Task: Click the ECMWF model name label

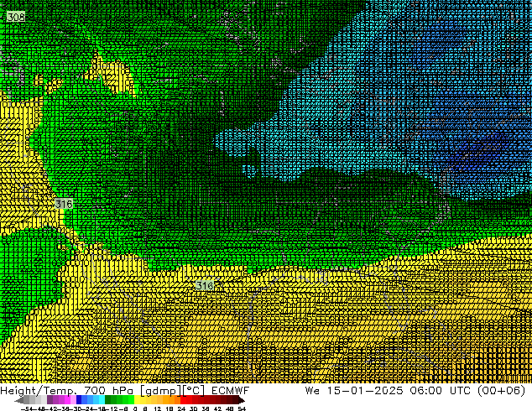Action: (231, 391)
